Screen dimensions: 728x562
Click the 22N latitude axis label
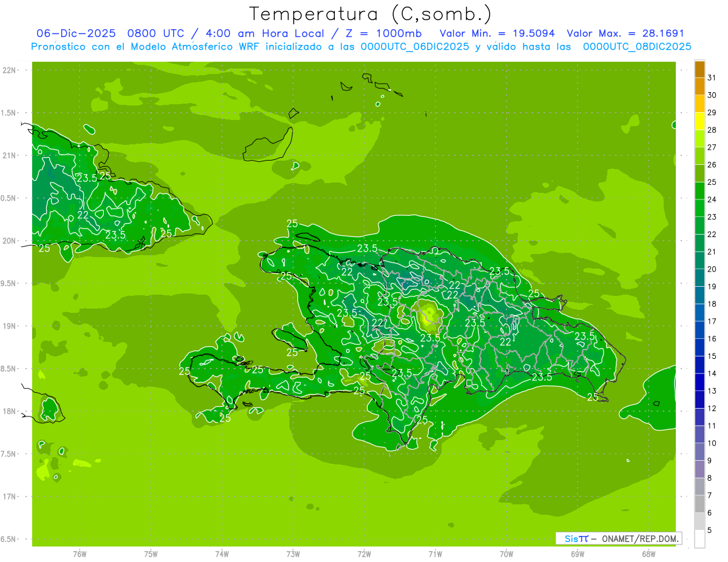(10, 70)
